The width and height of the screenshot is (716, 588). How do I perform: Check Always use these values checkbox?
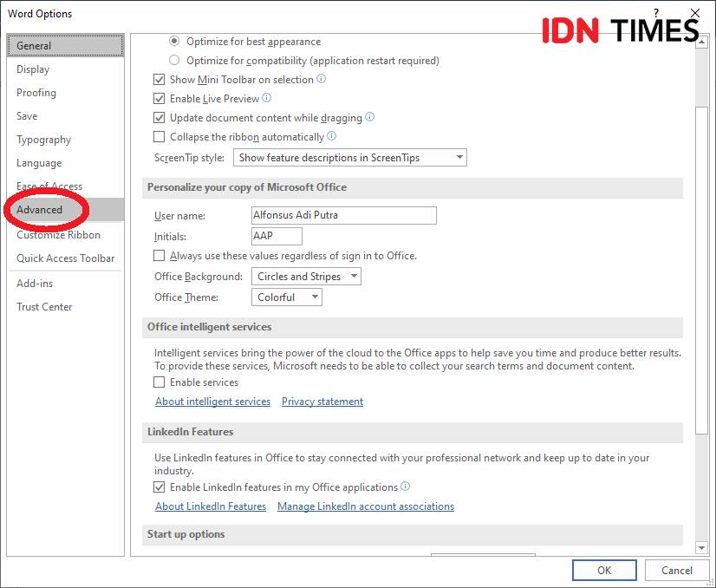[159, 255]
